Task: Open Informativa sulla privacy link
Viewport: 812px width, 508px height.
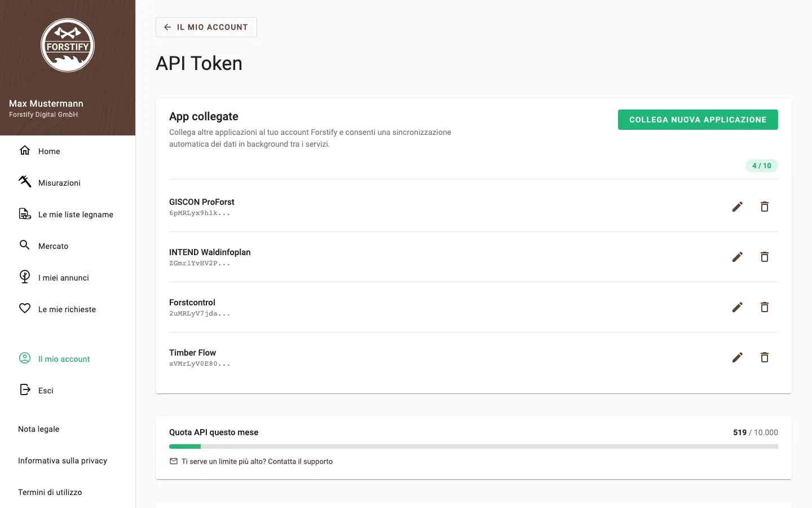Action: pyautogui.click(x=63, y=461)
